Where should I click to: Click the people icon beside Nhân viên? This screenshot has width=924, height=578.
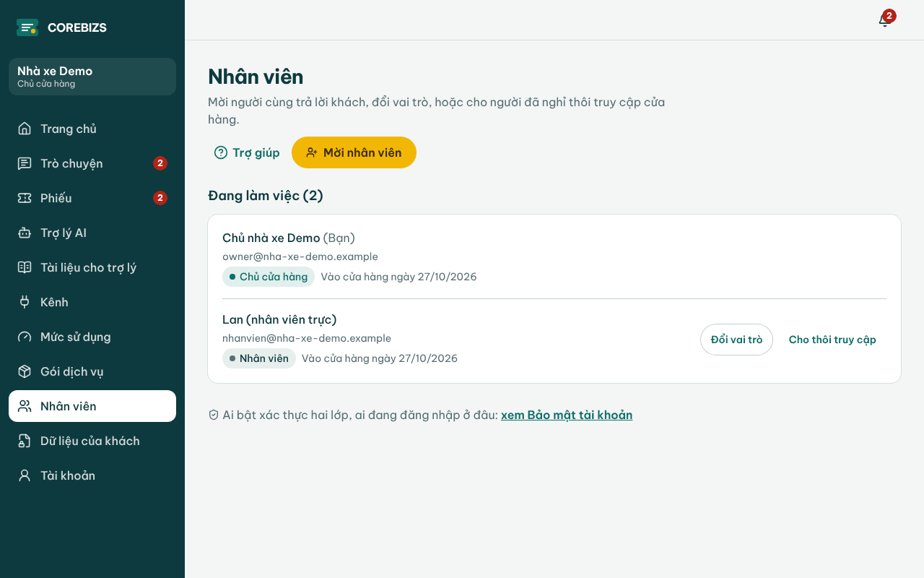(25, 406)
